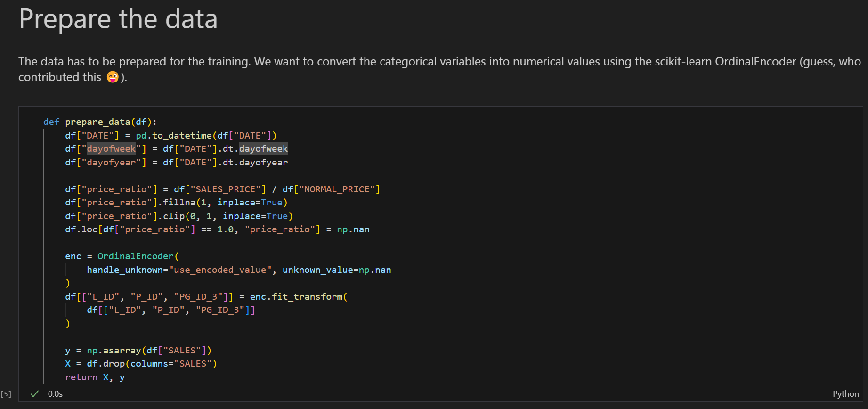
Task: Click the "NORMAL_PRICE" string in code
Action: [x=337, y=189]
